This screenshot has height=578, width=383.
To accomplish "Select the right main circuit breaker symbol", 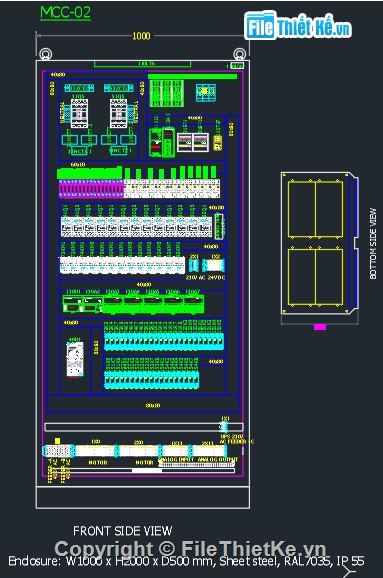I will [x=118, y=113].
